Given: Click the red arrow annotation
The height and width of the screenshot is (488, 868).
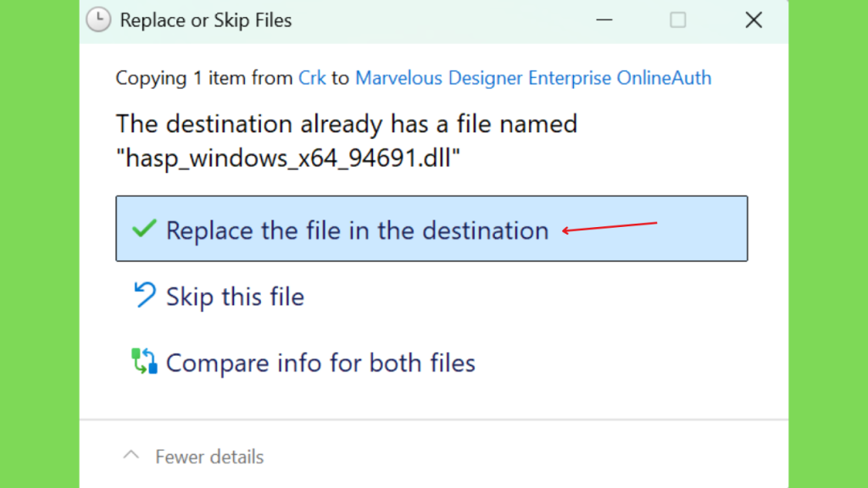Looking at the screenshot, I should [609, 227].
